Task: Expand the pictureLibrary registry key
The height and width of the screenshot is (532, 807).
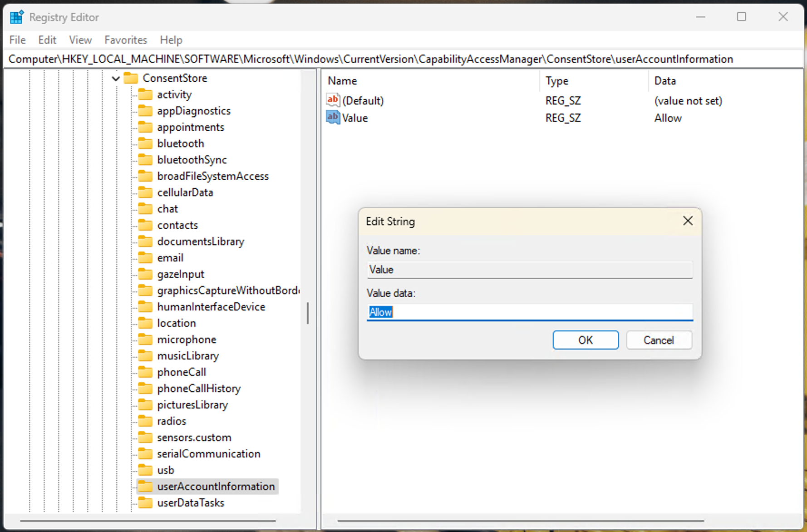Action: [192, 404]
